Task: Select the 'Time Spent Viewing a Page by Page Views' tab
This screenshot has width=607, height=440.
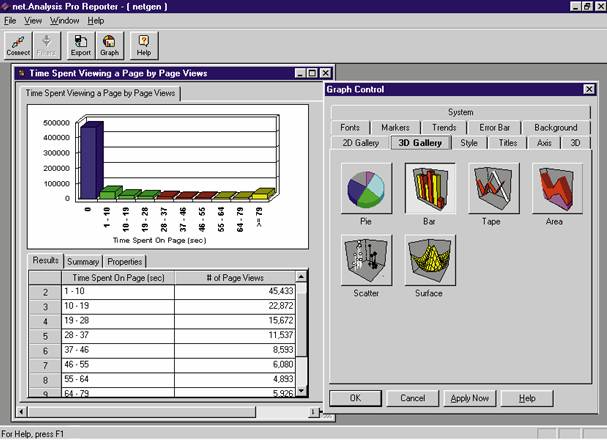Action: (100, 93)
